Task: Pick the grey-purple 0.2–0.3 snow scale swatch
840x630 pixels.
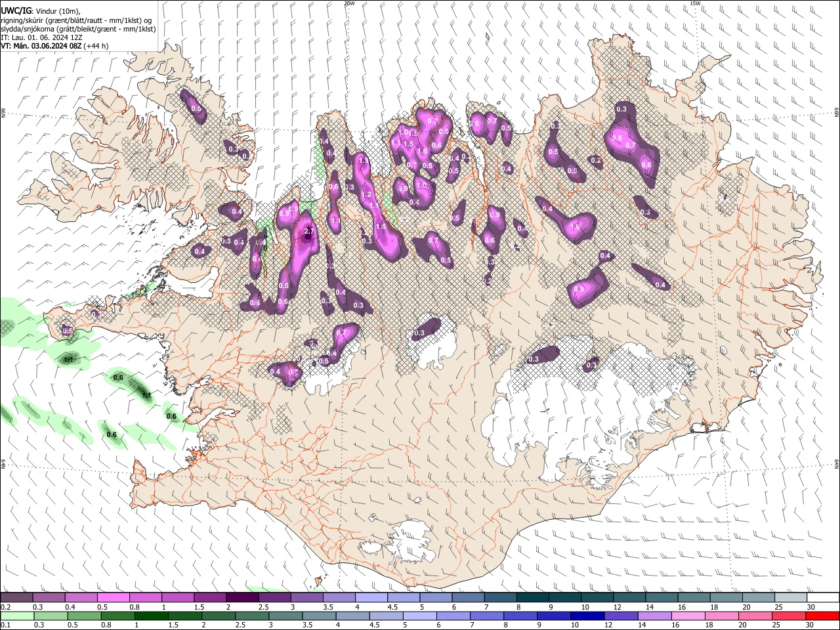Action: 16,597
